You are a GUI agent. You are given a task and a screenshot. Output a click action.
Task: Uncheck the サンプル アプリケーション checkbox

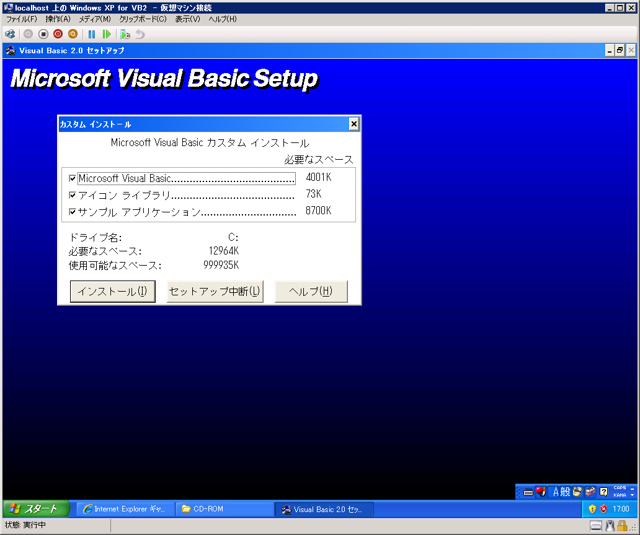(72, 211)
